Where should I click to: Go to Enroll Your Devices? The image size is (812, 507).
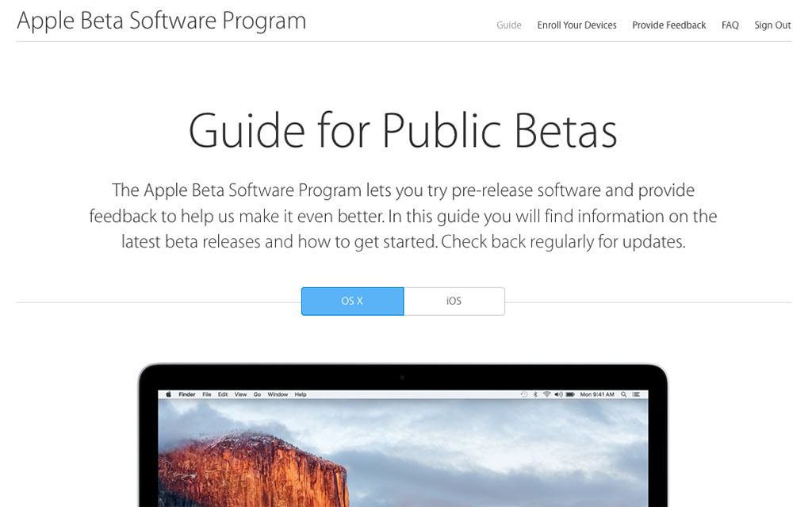pyautogui.click(x=576, y=25)
